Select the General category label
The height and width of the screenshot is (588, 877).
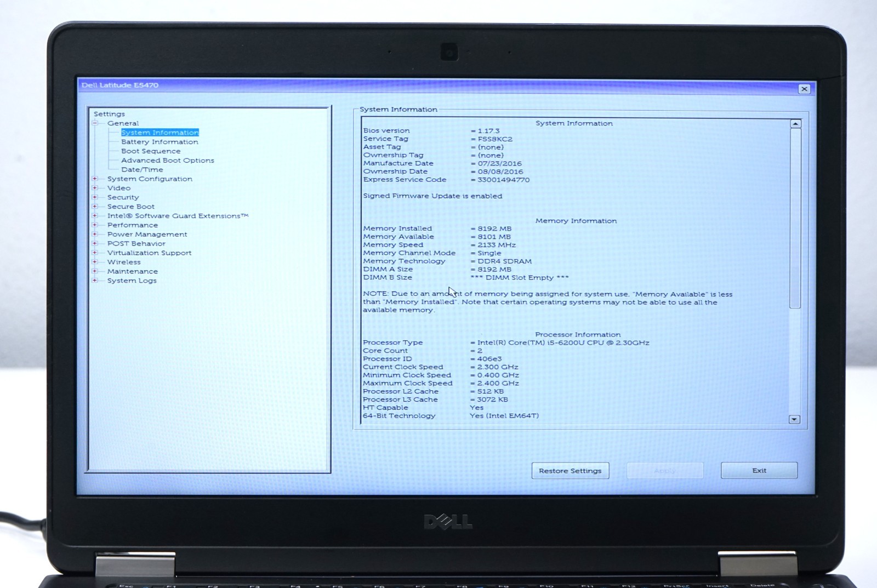tap(123, 123)
